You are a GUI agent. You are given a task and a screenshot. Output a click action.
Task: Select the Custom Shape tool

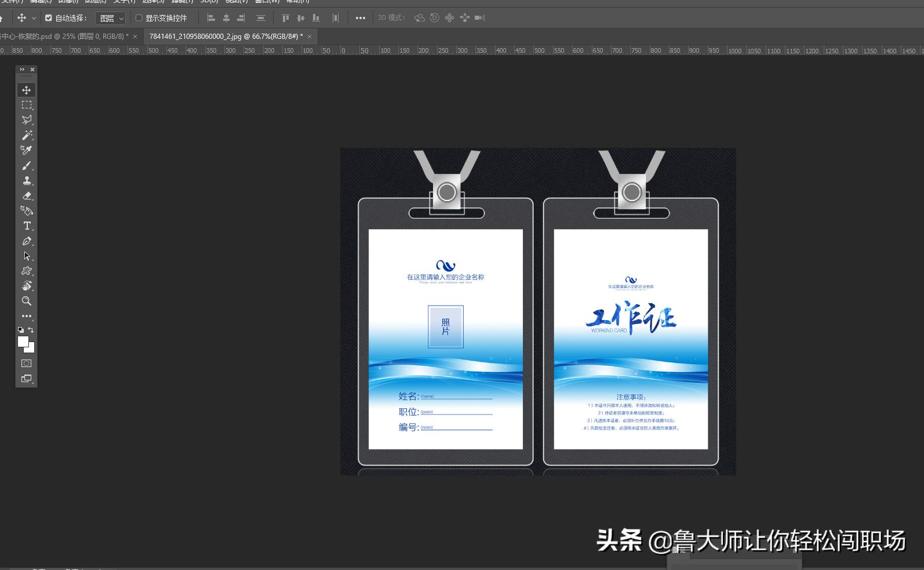(x=26, y=271)
